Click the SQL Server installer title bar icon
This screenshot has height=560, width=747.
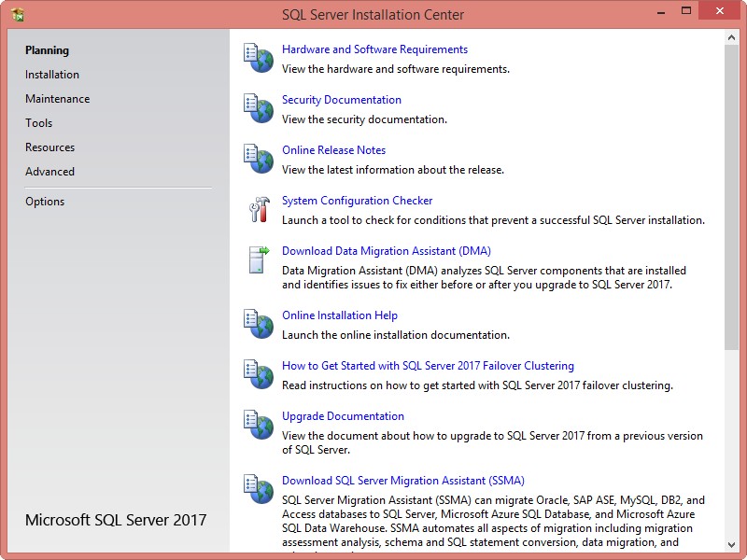pos(17,14)
